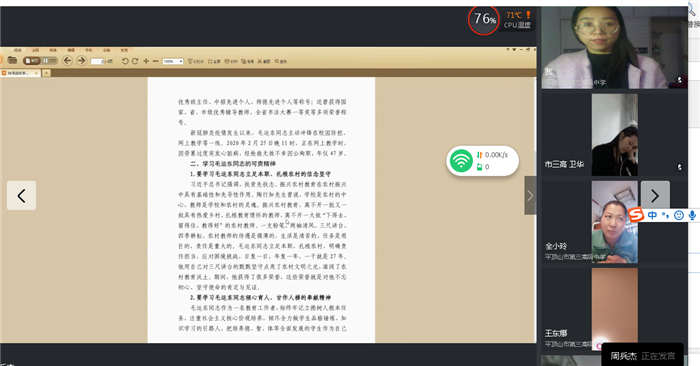Open a file with the folder icon
The height and width of the screenshot is (366, 700).
pyautogui.click(x=12, y=60)
